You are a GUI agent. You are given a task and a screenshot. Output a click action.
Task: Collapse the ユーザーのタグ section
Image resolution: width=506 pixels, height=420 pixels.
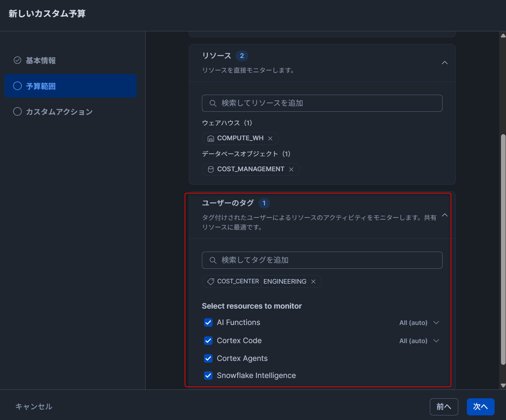click(445, 215)
